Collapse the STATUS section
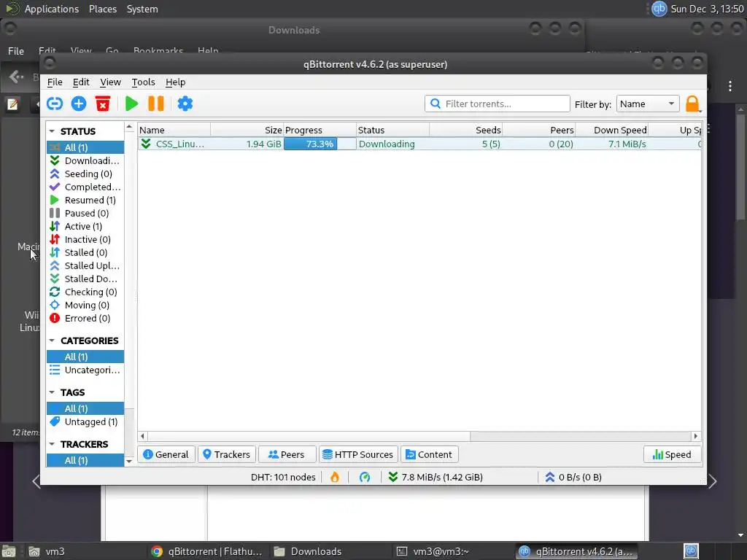Viewport: 747px width, 560px height. pos(52,131)
